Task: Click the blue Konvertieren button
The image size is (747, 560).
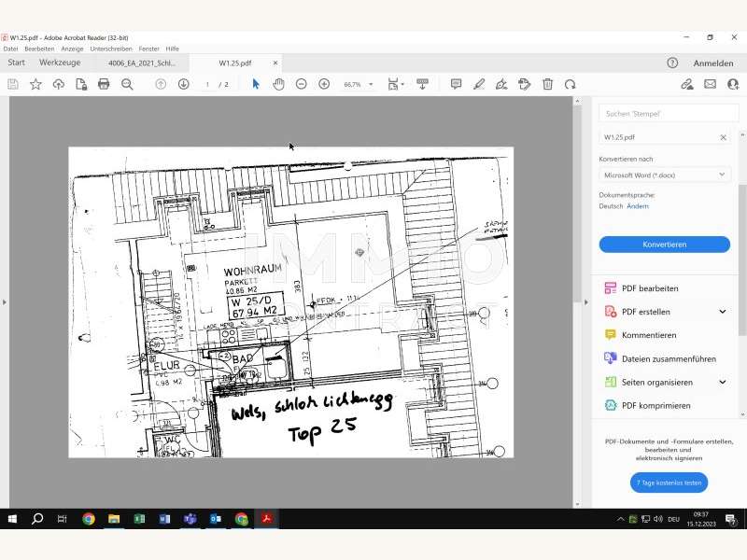Action: [x=664, y=245]
